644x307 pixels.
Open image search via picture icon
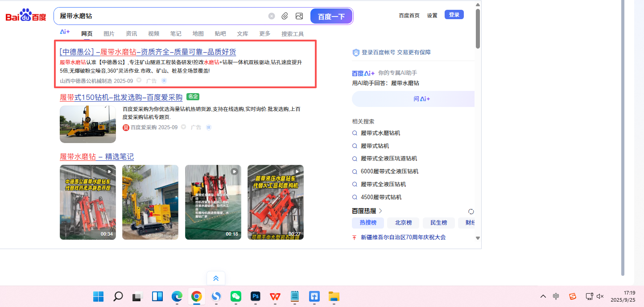pos(299,16)
